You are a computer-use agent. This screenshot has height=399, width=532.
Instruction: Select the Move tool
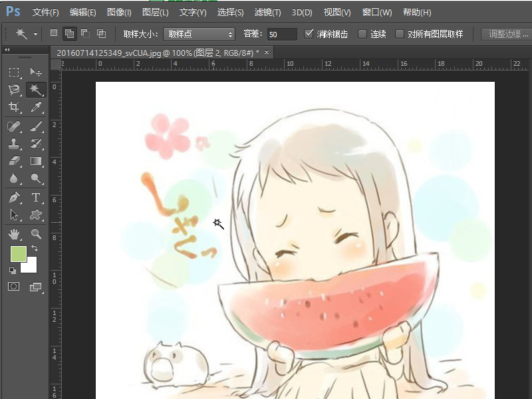(x=36, y=72)
